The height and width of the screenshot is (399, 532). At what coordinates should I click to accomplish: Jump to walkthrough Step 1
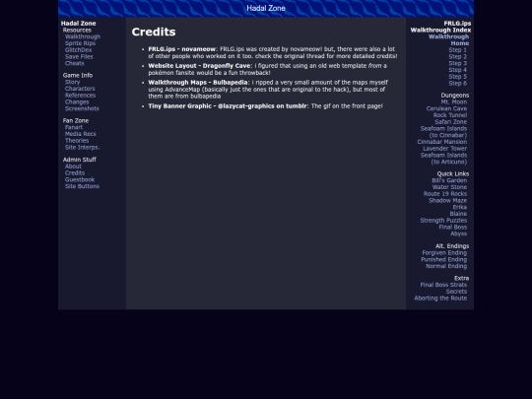458,50
